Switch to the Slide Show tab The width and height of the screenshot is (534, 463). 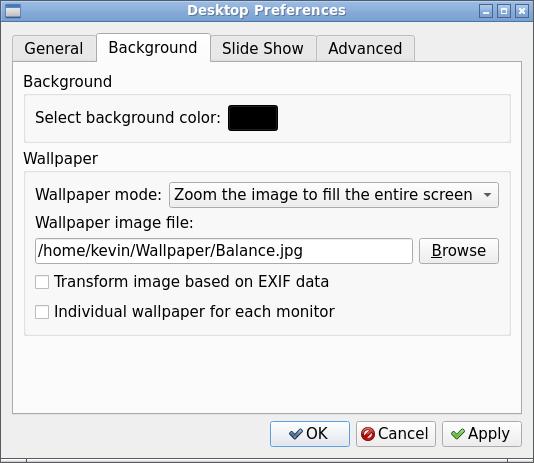point(263,48)
